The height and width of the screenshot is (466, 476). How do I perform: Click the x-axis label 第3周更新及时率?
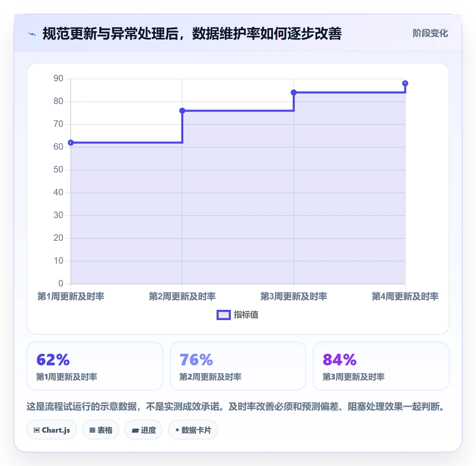click(x=294, y=296)
